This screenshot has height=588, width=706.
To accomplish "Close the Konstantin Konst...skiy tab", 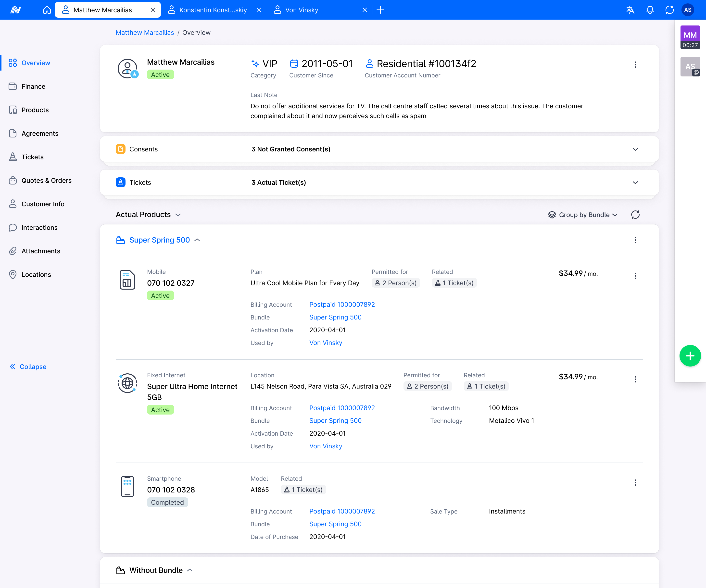I will (259, 10).
